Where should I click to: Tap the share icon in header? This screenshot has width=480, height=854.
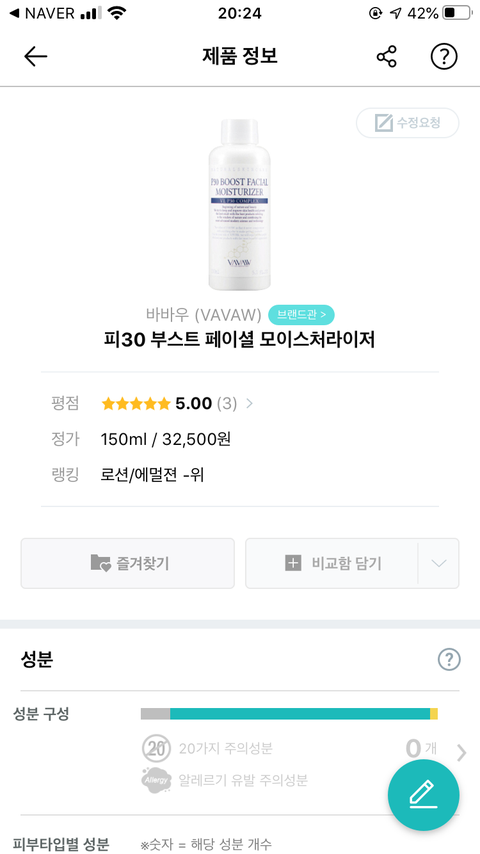coord(387,57)
